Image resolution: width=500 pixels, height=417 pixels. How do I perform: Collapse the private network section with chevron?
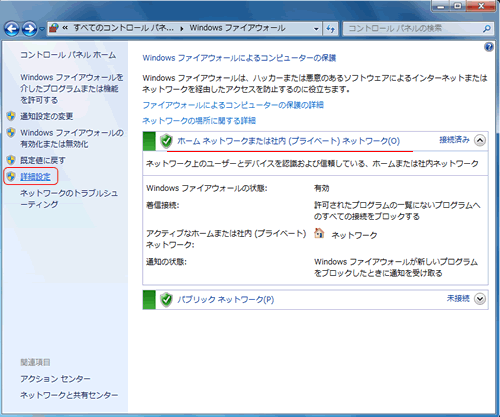480,140
